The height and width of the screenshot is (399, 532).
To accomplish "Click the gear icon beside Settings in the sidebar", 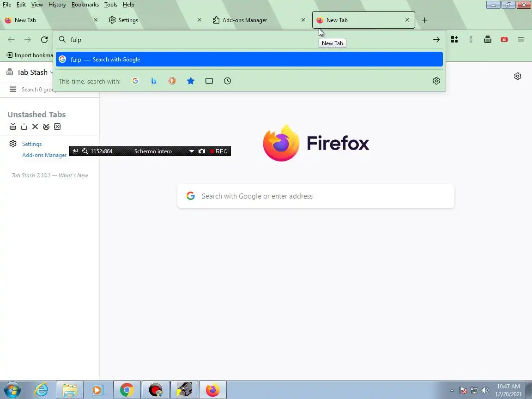I will (13, 144).
